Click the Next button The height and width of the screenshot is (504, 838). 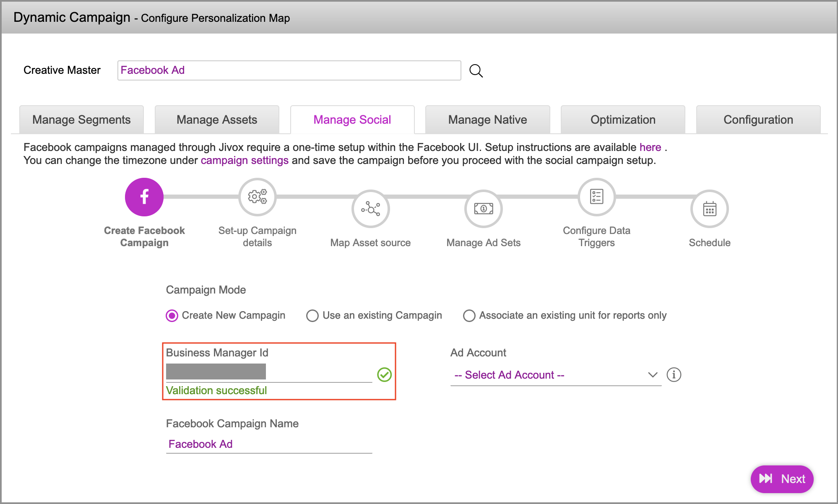782,479
